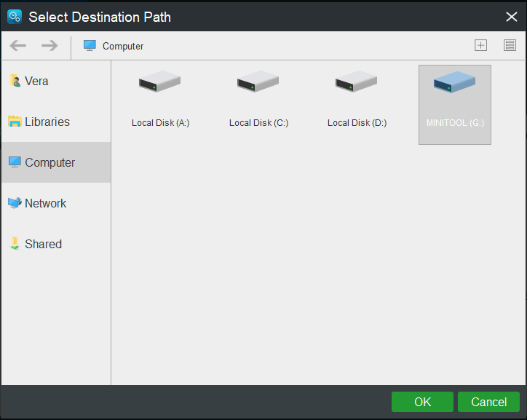
Task: Click the app logo in the title bar
Action: (15, 17)
